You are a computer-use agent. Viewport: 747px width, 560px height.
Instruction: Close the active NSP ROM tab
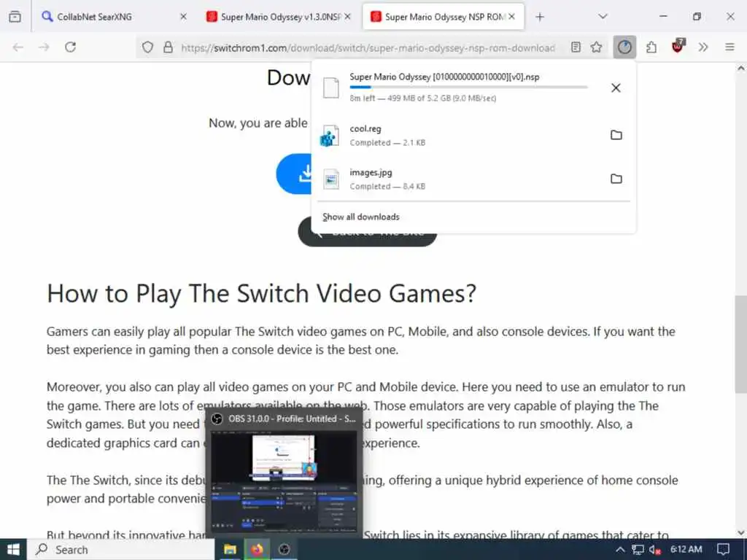click(x=511, y=17)
